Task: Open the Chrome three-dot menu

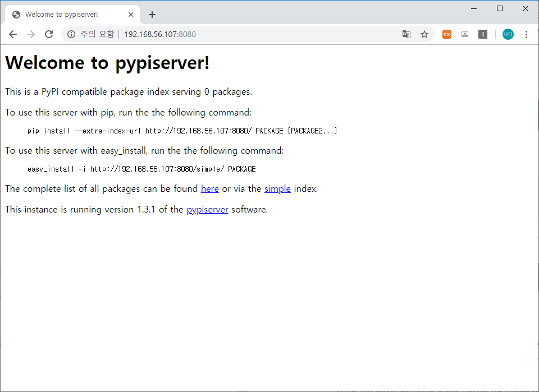Action: coord(526,34)
